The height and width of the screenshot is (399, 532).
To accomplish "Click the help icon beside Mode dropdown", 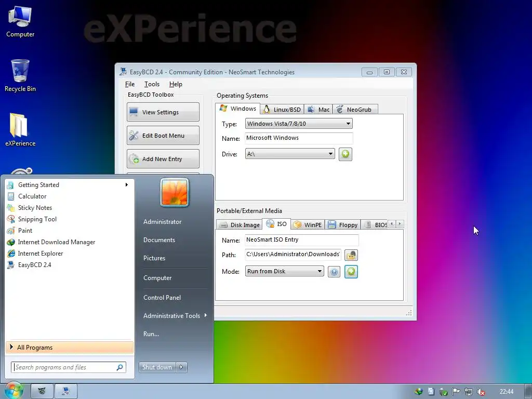I will pyautogui.click(x=334, y=271).
